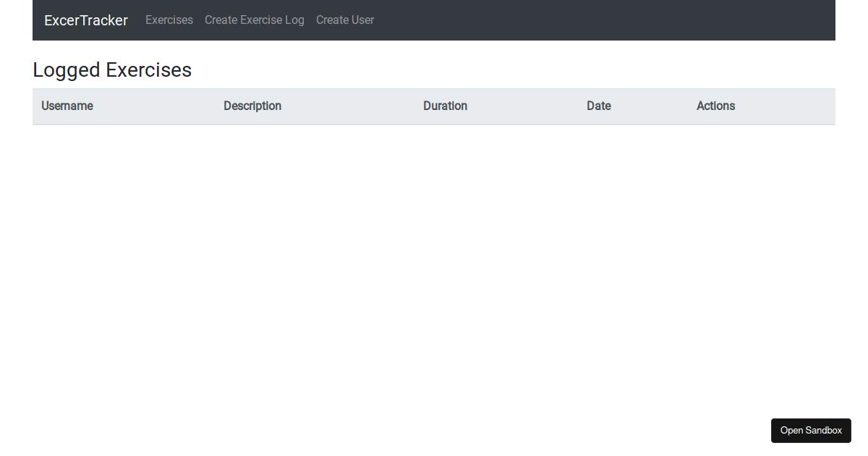Screen dimensions: 868x456
Task: Open Exercises list from navigation bar
Action: (x=169, y=20)
